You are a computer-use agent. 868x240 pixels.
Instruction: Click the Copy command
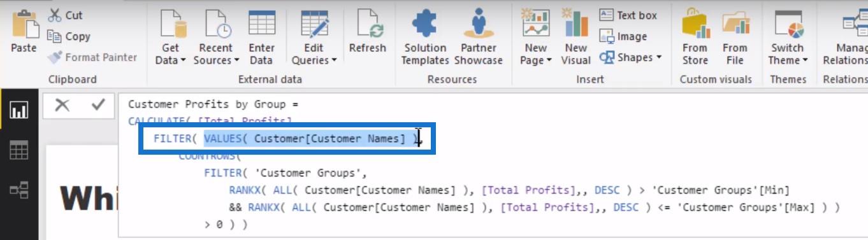[69, 36]
